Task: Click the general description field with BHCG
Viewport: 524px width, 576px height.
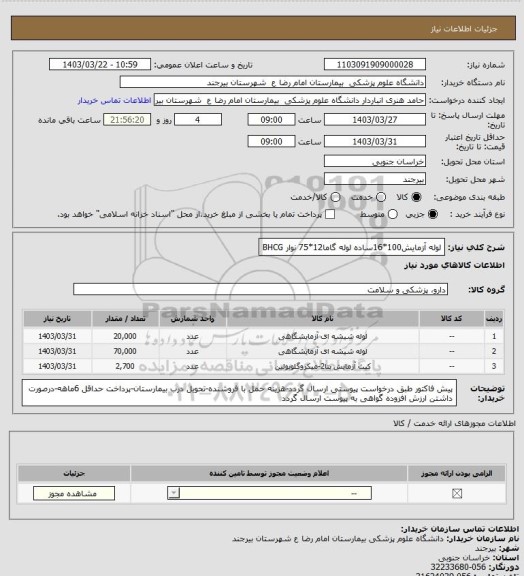Action: click(x=352, y=247)
